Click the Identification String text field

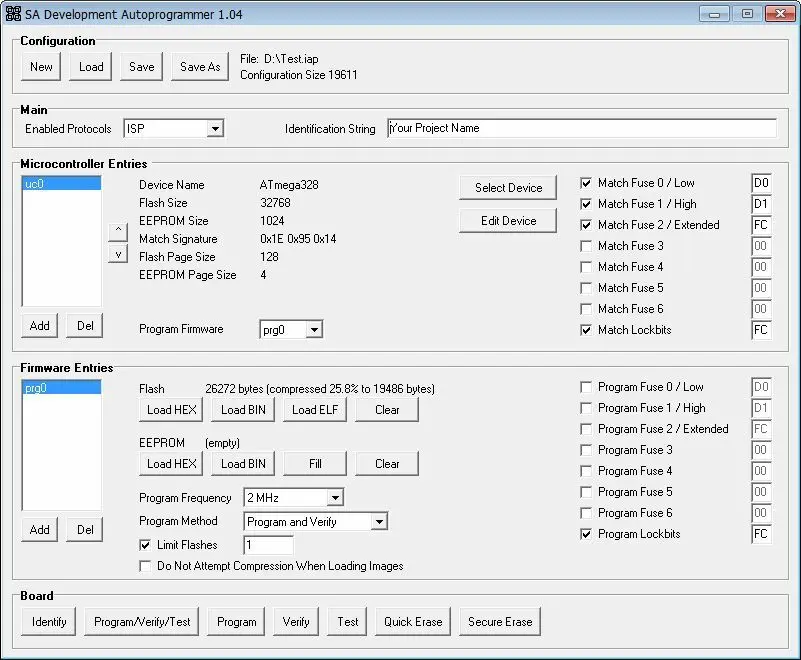pos(582,128)
